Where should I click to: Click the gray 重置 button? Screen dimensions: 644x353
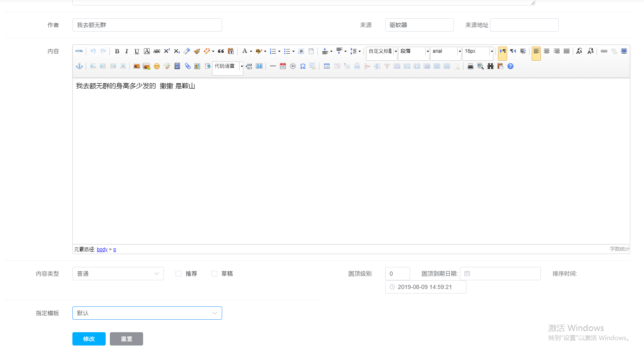[126, 339]
